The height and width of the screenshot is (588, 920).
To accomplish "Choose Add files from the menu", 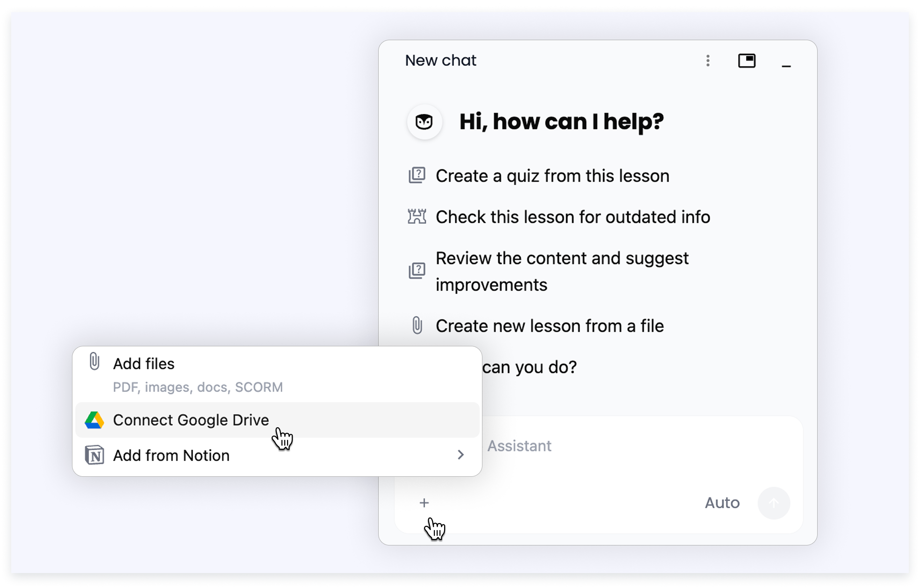I will pyautogui.click(x=277, y=375).
